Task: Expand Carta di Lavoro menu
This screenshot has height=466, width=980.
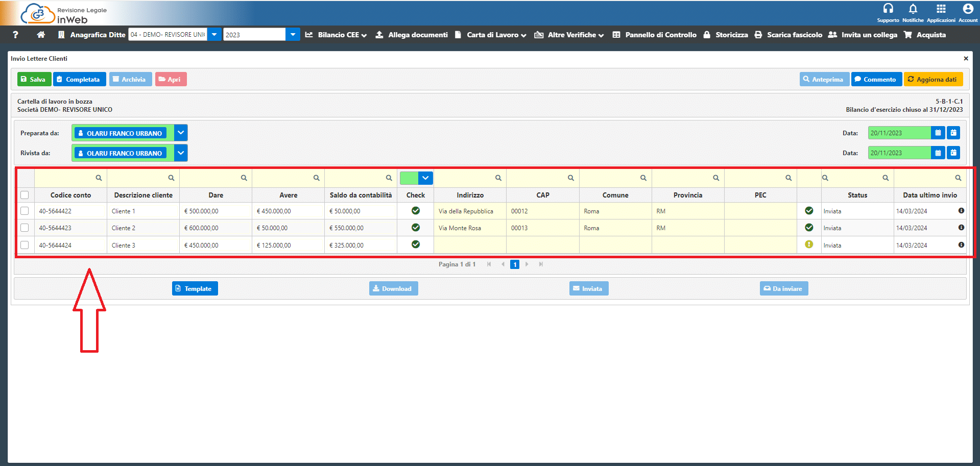Action: pyautogui.click(x=491, y=35)
